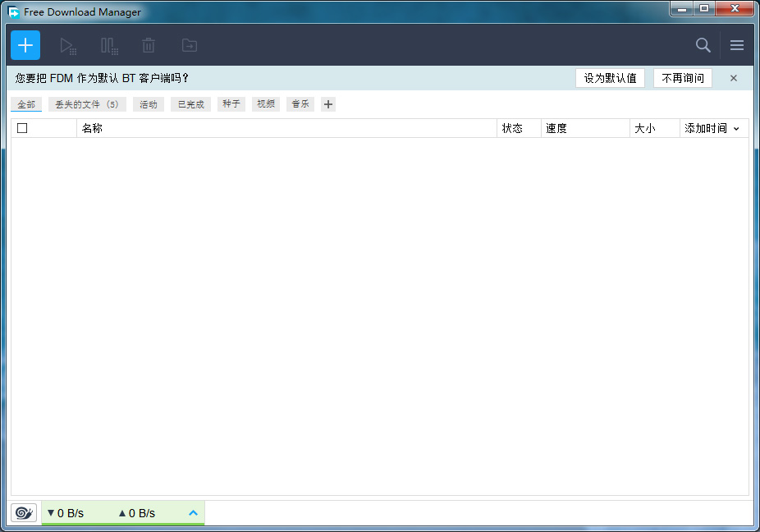Screen dimensions: 760x532
Task: Expand the speed panel with the blue chevron
Action: [x=193, y=512]
